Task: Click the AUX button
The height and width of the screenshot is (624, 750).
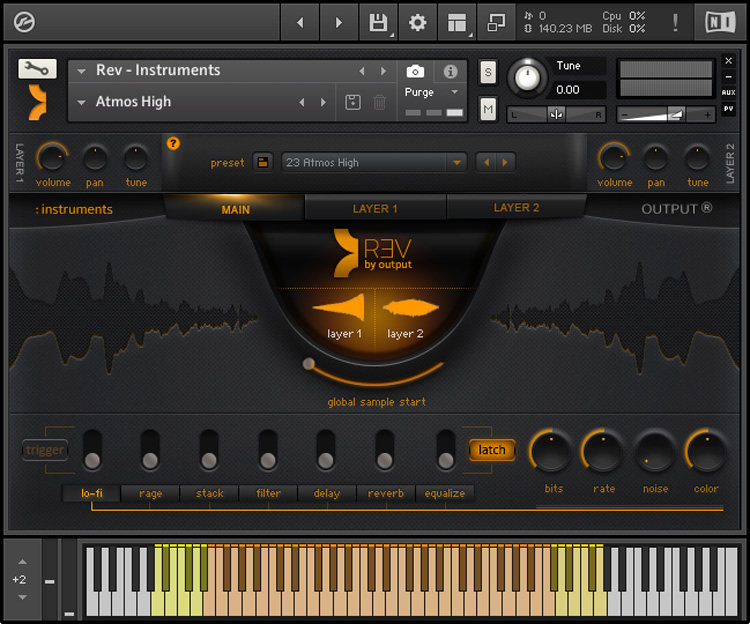Action: tap(728, 92)
